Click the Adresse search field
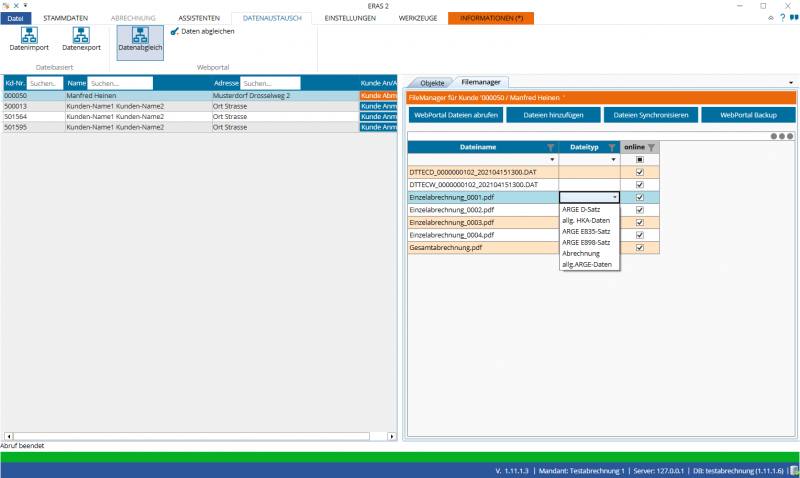This screenshot has height=478, width=800. pos(270,83)
